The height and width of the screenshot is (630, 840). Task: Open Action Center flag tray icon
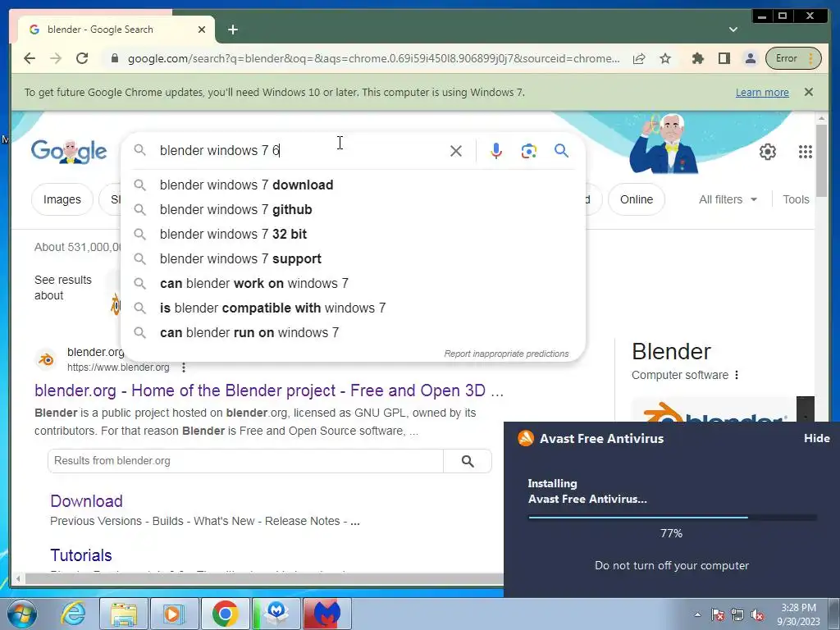[717, 614]
